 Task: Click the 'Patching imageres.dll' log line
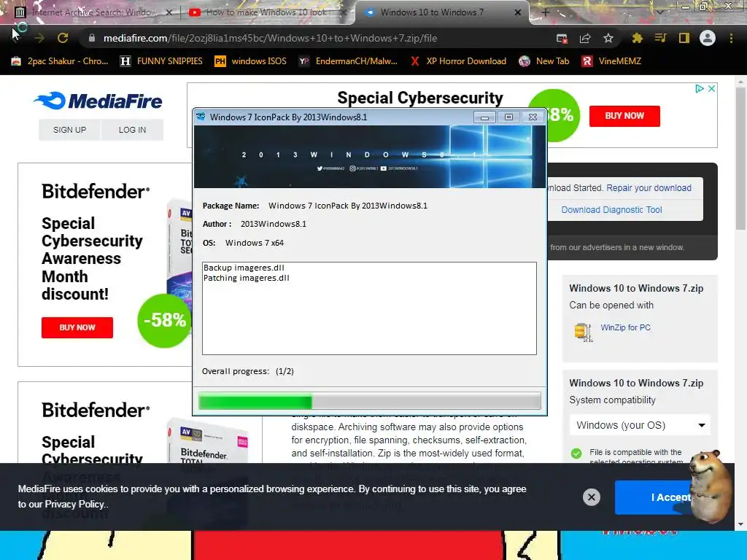click(x=247, y=278)
